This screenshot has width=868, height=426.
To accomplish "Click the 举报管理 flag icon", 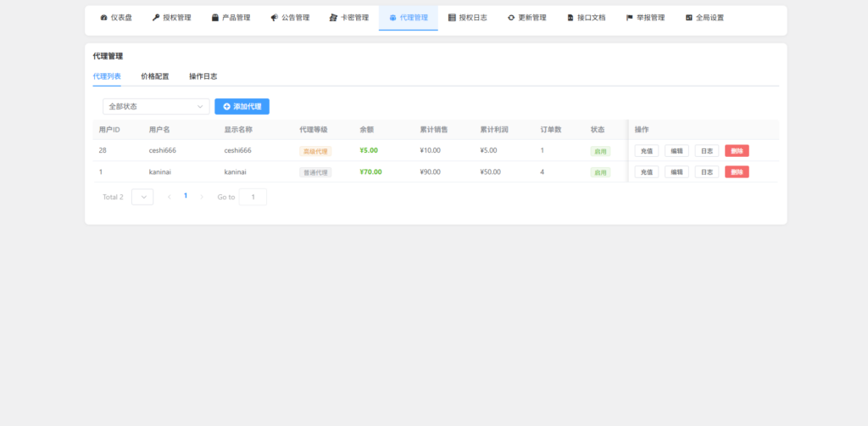I will [629, 18].
